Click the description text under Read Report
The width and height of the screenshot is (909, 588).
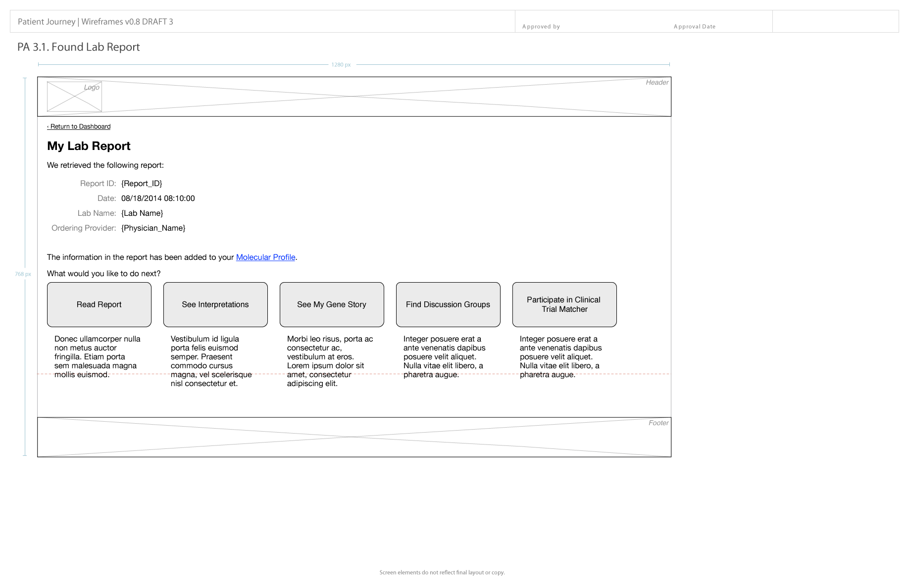tap(97, 357)
